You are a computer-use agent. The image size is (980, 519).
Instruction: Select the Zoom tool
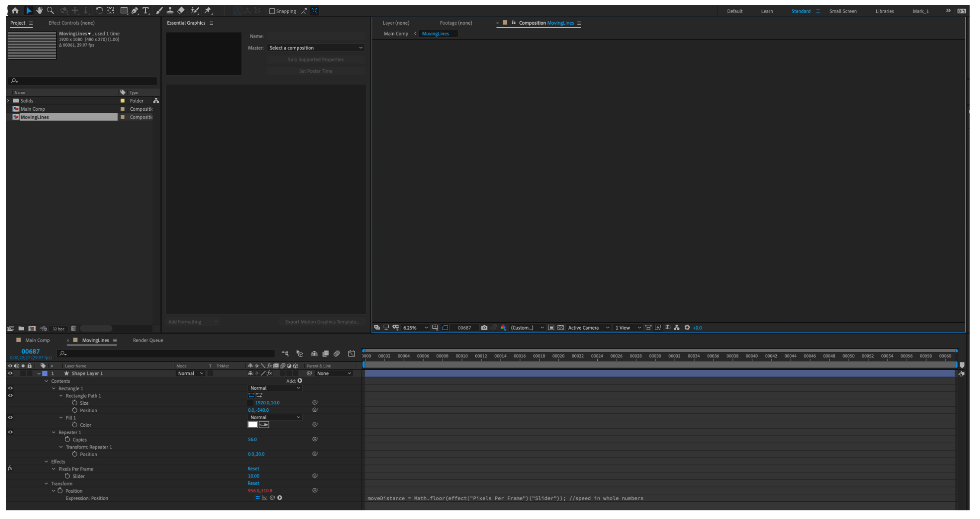tap(50, 10)
